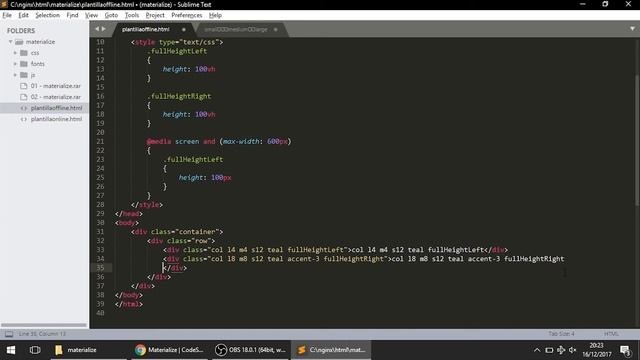Viewport: 640px width, 360px height.
Task: Open the Goto menu
Action: (x=111, y=15)
